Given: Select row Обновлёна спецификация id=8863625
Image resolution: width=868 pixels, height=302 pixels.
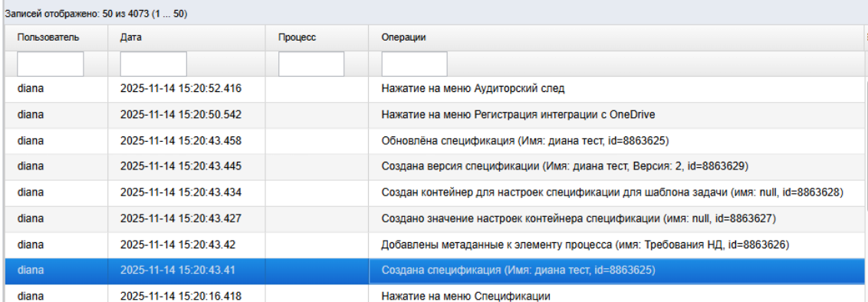Looking at the screenshot, I should coord(434,141).
